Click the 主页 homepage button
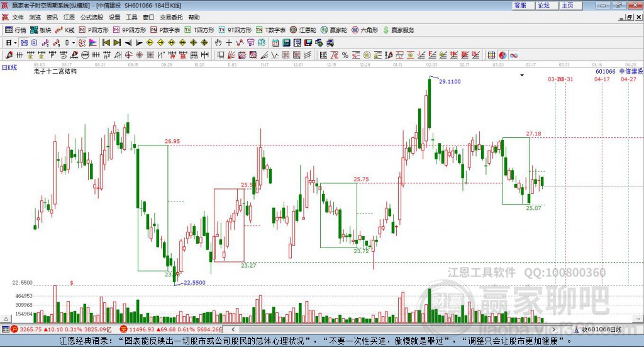The width and height of the screenshot is (644, 347). (571, 5)
